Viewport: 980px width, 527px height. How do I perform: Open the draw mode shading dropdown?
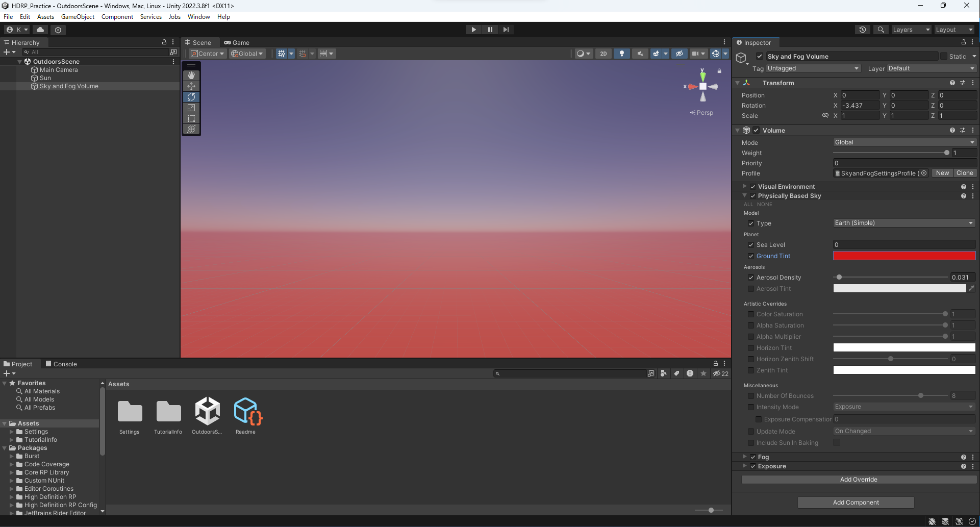point(583,54)
